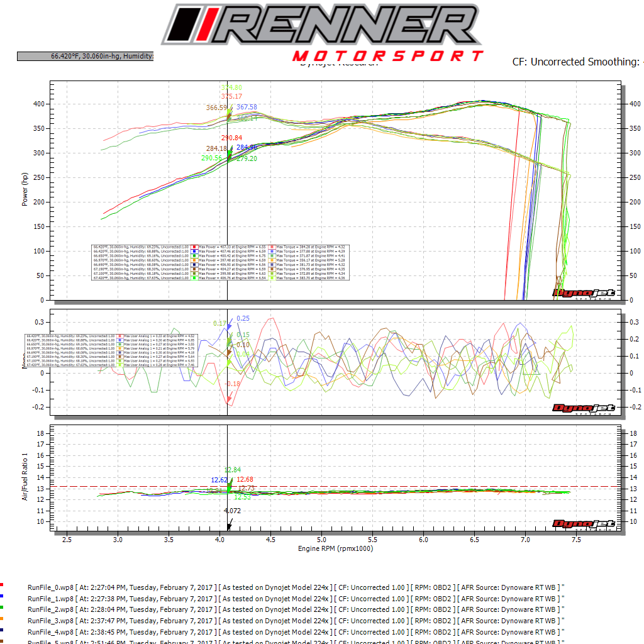The width and height of the screenshot is (644, 644).
Task: Select the red Max User Analog 0.33 swatch
Action: tap(120, 336)
